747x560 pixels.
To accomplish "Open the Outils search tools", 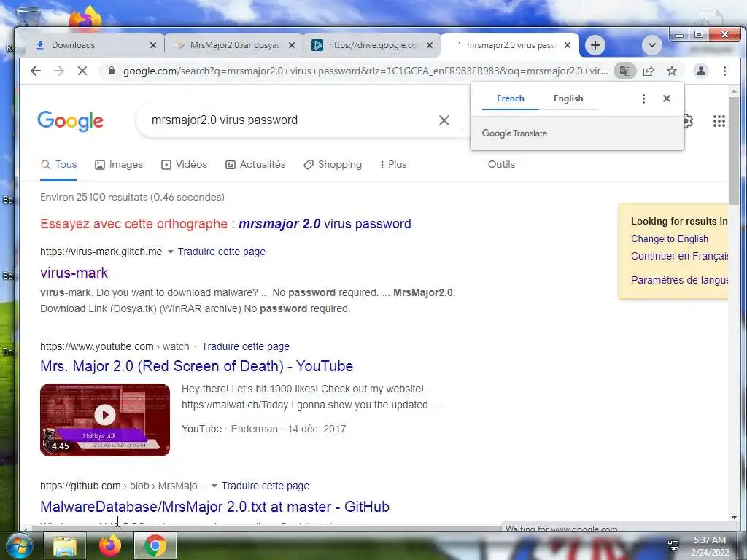I will (501, 164).
